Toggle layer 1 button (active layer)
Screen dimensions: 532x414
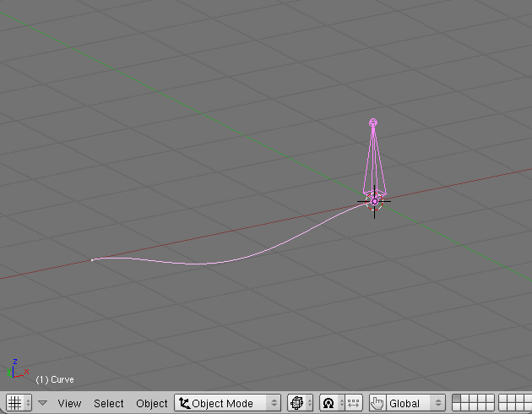456,399
